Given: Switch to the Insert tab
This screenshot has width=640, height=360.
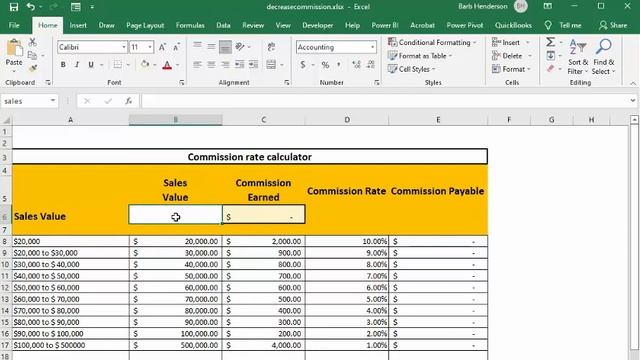Looking at the screenshot, I should click(78, 25).
